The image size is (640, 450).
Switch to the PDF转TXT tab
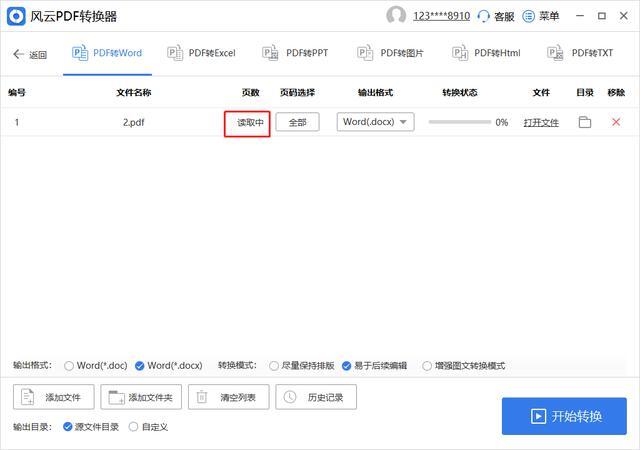[580, 53]
